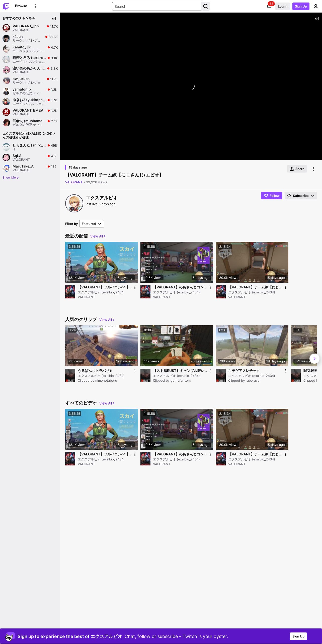
Task: Open options for チーム練 video under すべてのビデオ
Action: pos(285,454)
